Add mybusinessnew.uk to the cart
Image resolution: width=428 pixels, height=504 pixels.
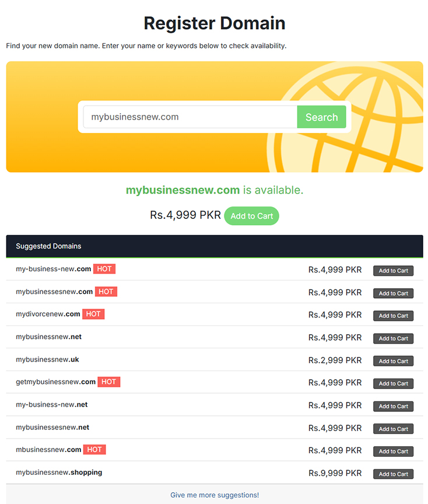click(393, 360)
